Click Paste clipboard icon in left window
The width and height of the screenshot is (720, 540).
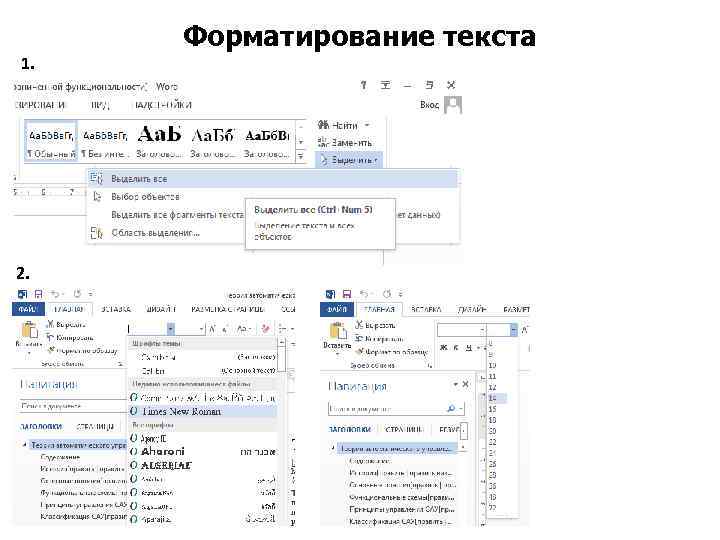(29, 330)
